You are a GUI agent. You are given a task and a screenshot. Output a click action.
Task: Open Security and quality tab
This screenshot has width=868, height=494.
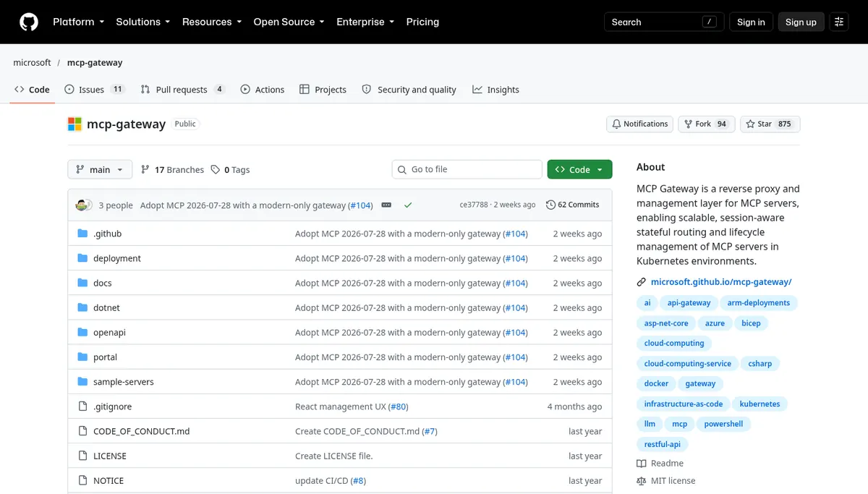tap(409, 90)
